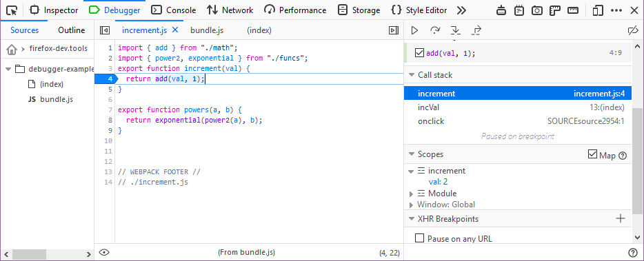Collapse the XHR Breakpoints section
644x261 pixels.
412,219
